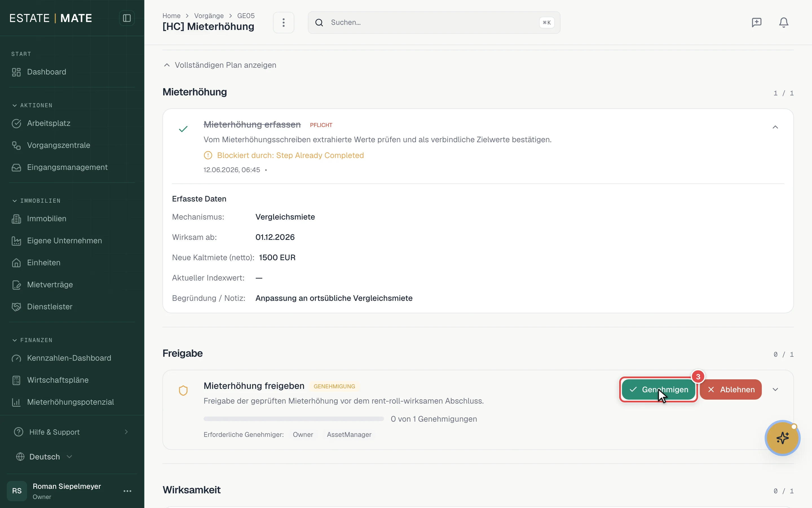Click the Vorgangszentrale workflow icon
Image resolution: width=812 pixels, height=508 pixels.
(16, 145)
